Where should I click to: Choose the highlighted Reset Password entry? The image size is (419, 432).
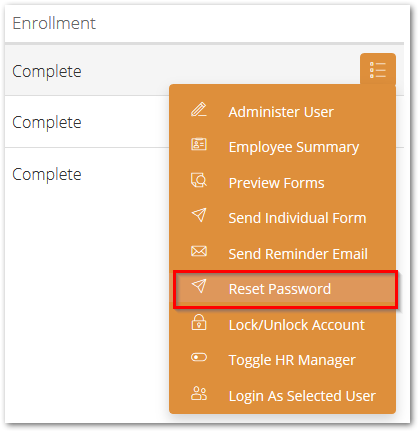[x=285, y=289]
